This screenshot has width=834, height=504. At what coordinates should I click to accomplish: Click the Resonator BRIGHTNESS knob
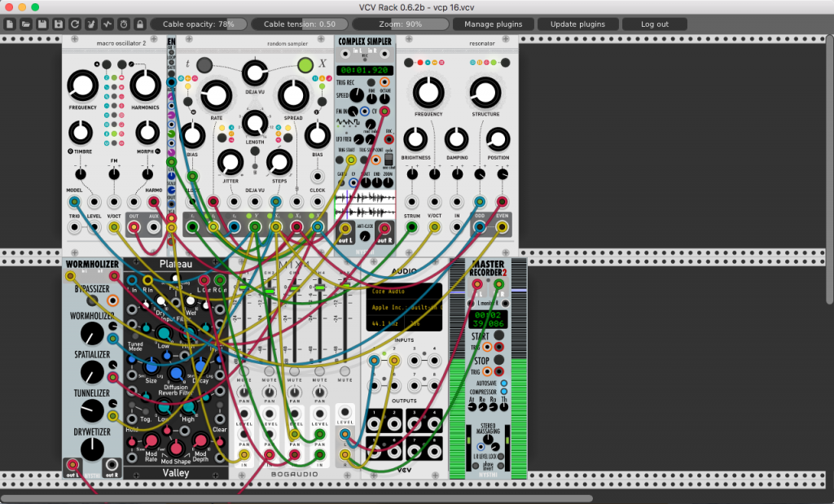tap(415, 139)
